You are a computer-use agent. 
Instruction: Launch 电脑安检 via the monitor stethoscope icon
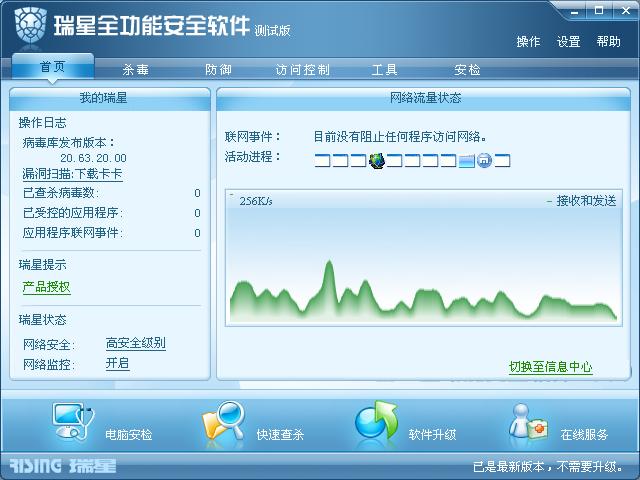(x=73, y=422)
